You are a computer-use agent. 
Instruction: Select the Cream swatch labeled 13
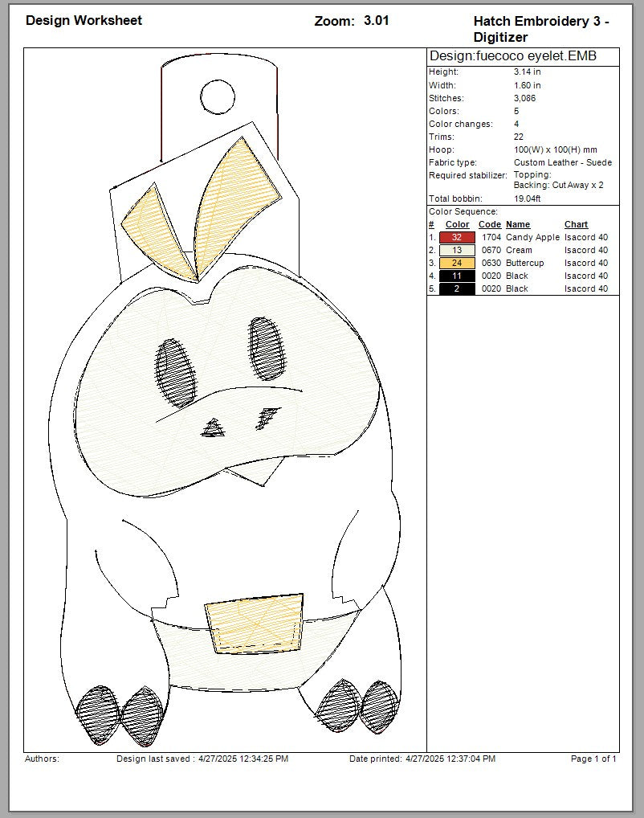click(x=457, y=251)
